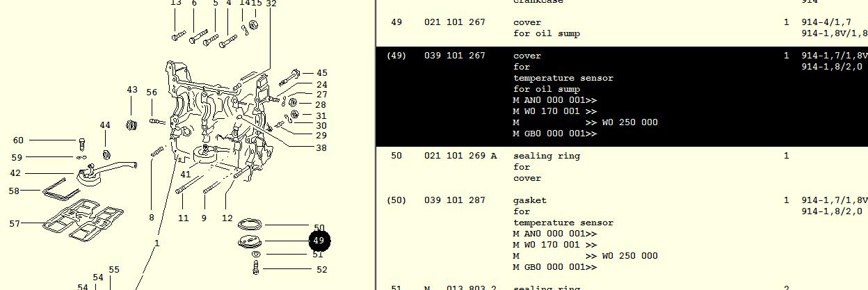
Task: Select callout 57 beside the gasket drawing
Action: point(15,224)
